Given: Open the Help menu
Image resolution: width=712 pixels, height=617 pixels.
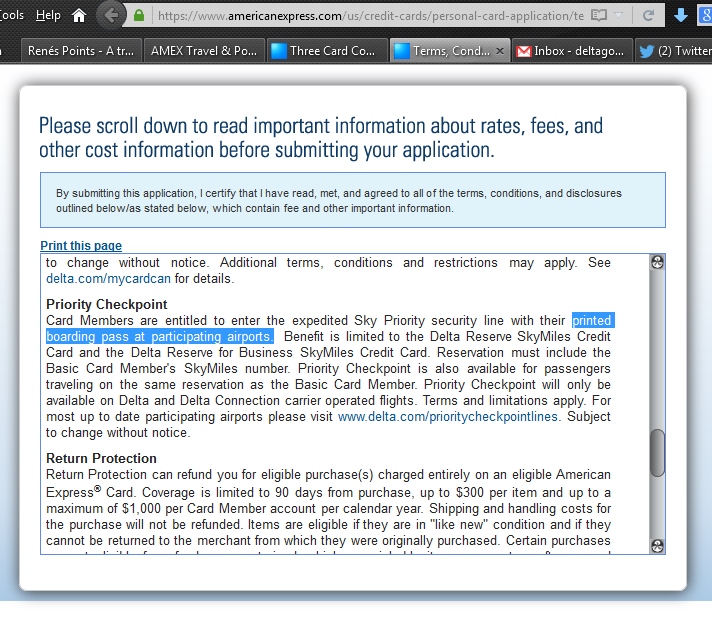Looking at the screenshot, I should [48, 15].
